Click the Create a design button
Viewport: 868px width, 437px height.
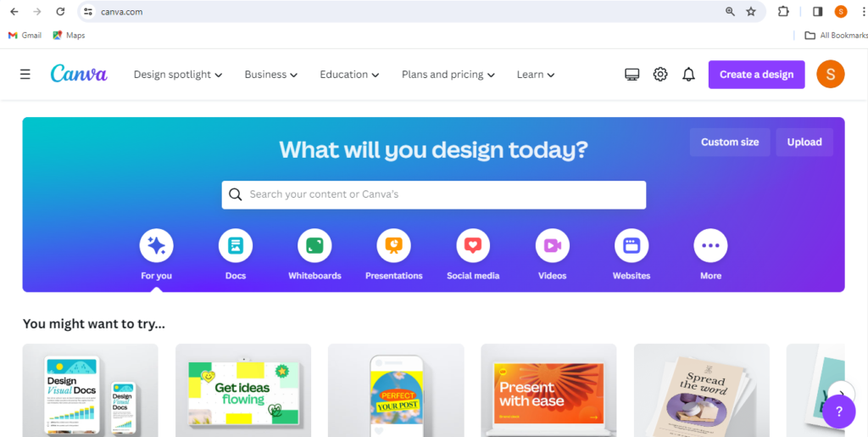click(756, 74)
